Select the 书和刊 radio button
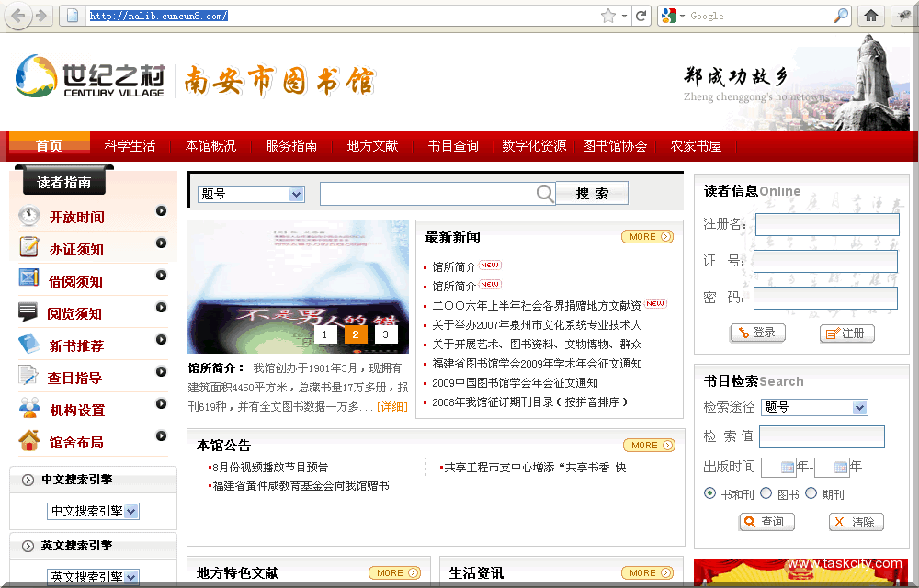 (x=709, y=493)
